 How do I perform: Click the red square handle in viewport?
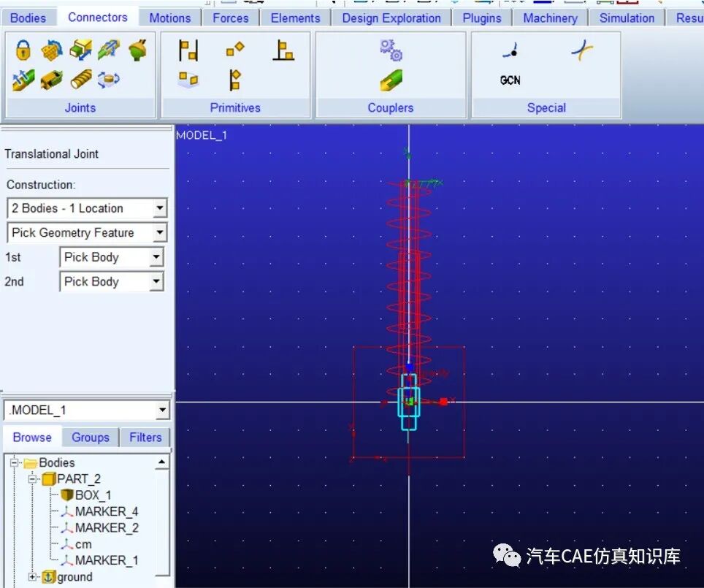443,402
